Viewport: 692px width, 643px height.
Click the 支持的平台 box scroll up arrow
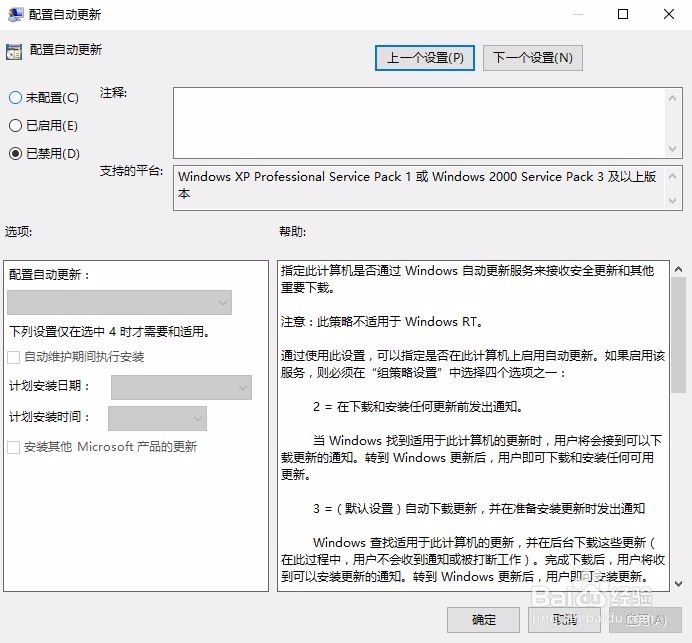[x=673, y=177]
